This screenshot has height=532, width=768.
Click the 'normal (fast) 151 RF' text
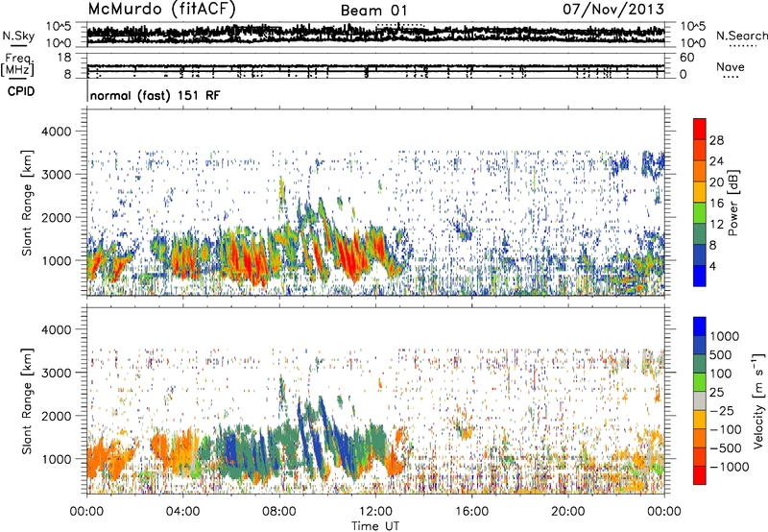pyautogui.click(x=156, y=95)
